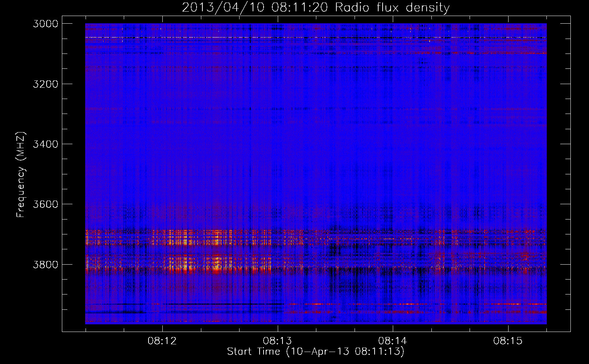The image size is (589, 364).
Task: Click the plot title '2013/04/10 08:11:20 Radio flux density'
Action: 316,8
